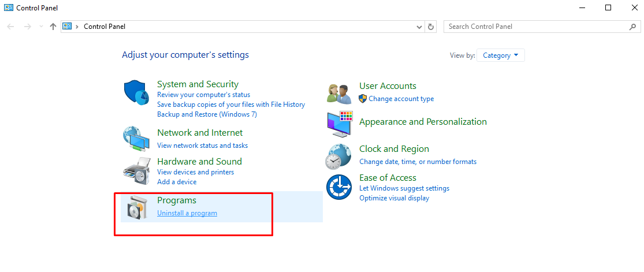Open the View by Category dropdown
644x272 pixels.
(x=500, y=55)
